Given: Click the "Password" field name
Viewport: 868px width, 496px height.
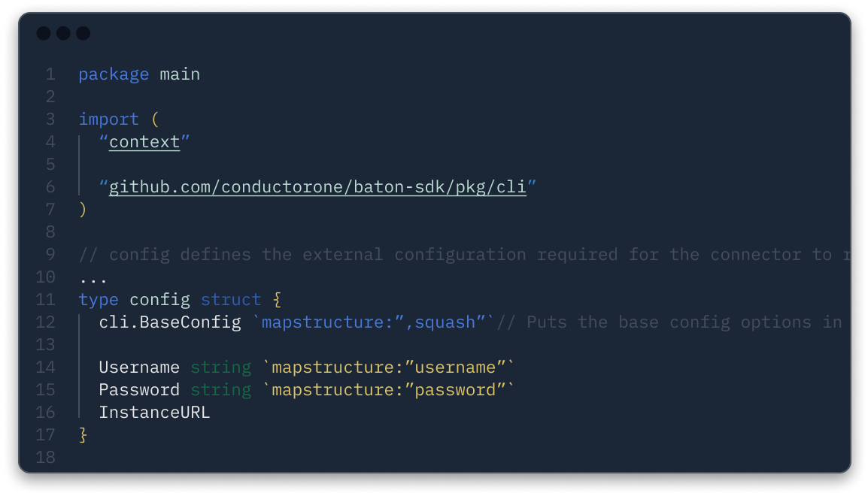Looking at the screenshot, I should (139, 390).
